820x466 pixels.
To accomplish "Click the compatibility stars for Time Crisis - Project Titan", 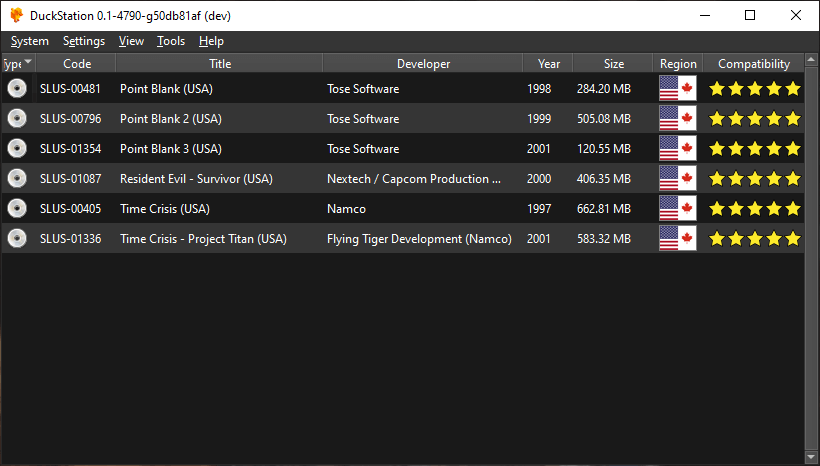I will (x=755, y=238).
